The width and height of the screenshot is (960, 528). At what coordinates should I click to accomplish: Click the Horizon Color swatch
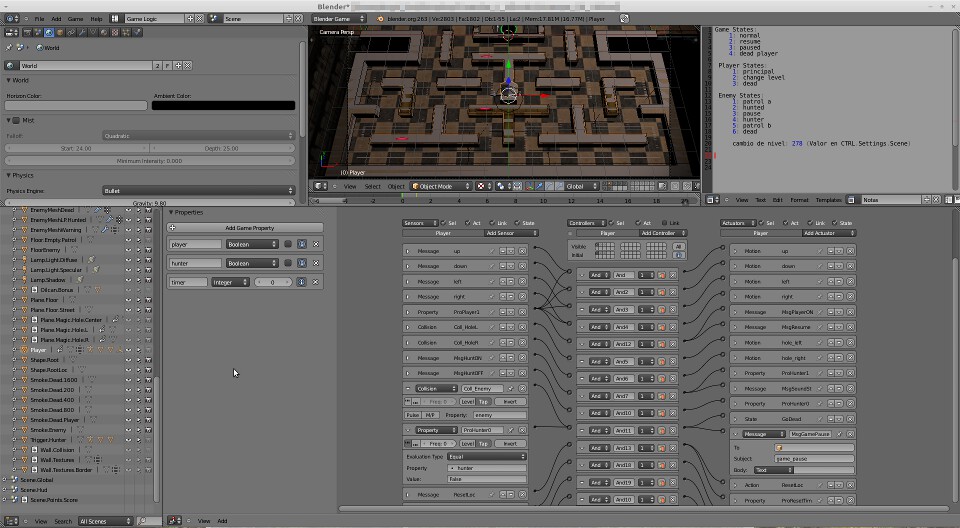click(77, 105)
